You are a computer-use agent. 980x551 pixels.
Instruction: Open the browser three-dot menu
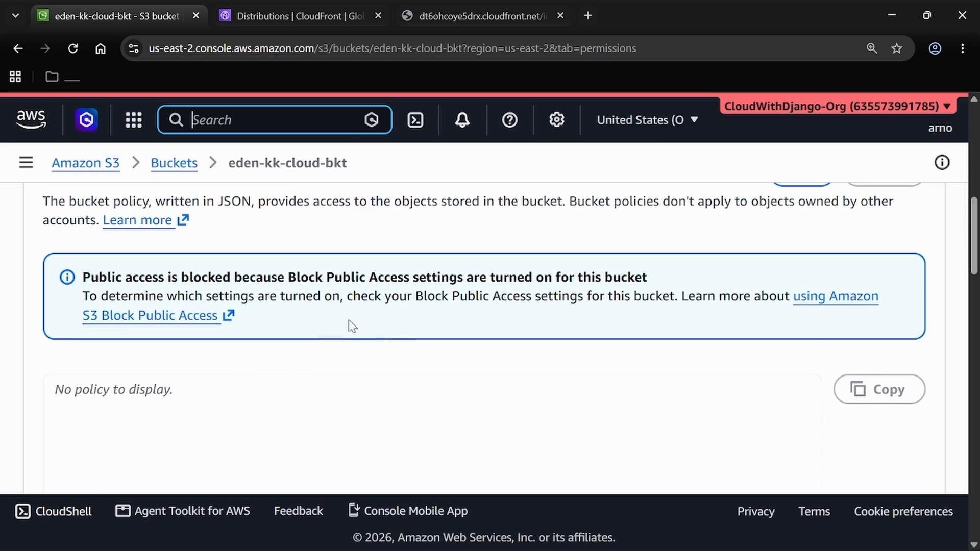click(963, 48)
